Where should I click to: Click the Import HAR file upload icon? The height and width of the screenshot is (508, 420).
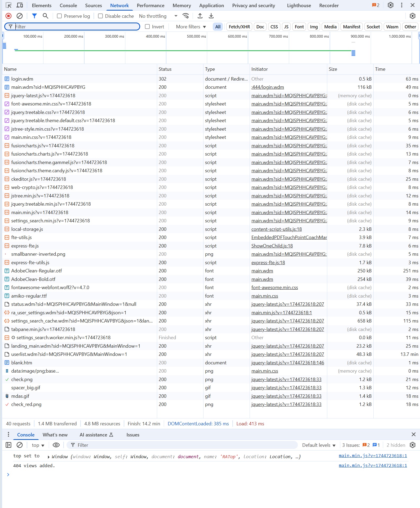tap(200, 16)
